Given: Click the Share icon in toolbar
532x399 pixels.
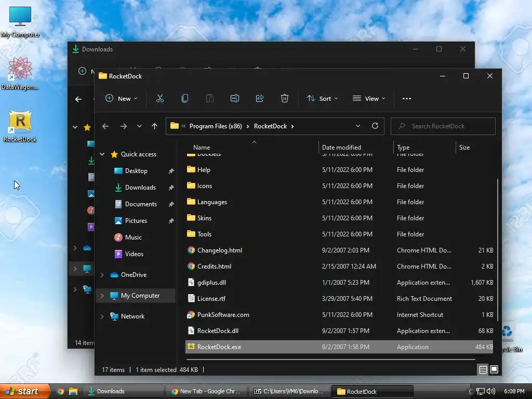Looking at the screenshot, I should coord(260,98).
